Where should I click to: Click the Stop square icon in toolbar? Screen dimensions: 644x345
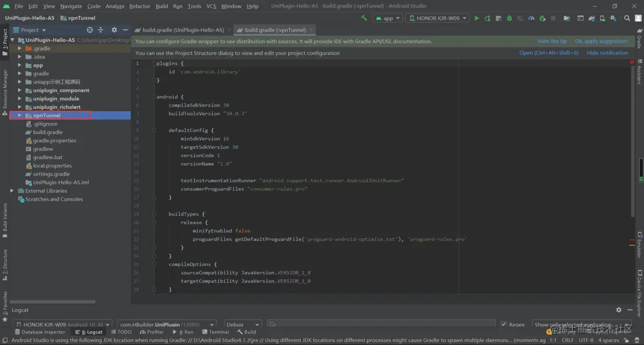553,18
